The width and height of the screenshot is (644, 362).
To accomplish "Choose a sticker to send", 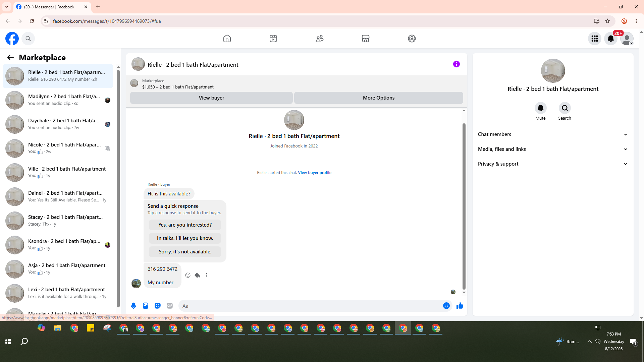I will [x=158, y=306].
